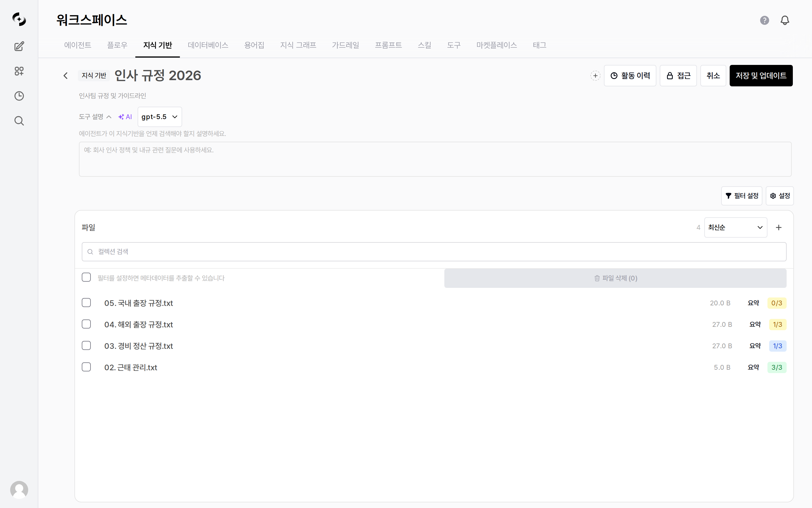The image size is (812, 508).
Task: Click 요약 for 04. 해외 출장 규정.txt
Action: [755, 325]
